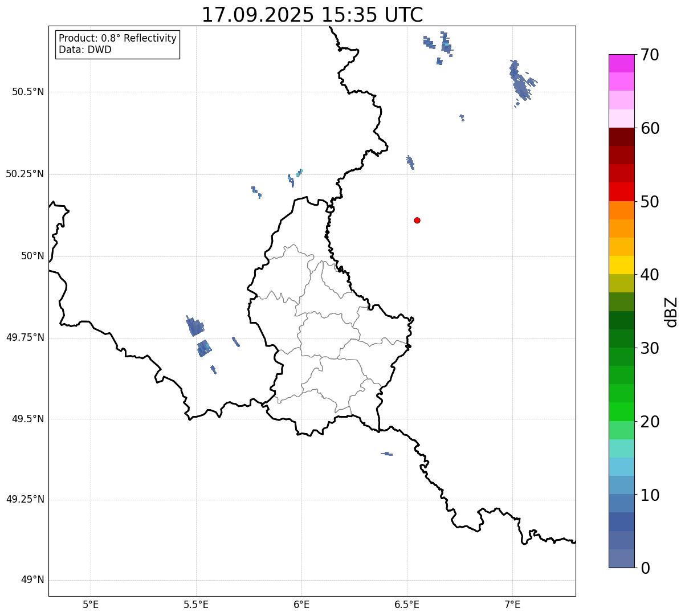Click the 70 colorbar tick label

(x=650, y=55)
